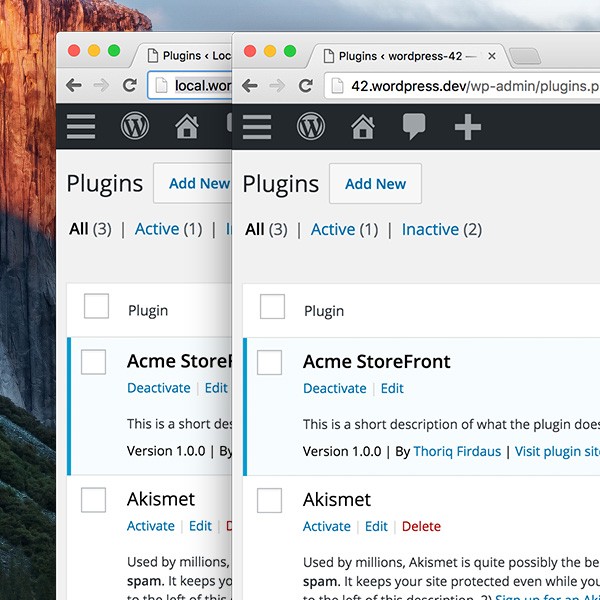
Task: Click Version 1.0.0 text in back window
Action: [x=166, y=451]
